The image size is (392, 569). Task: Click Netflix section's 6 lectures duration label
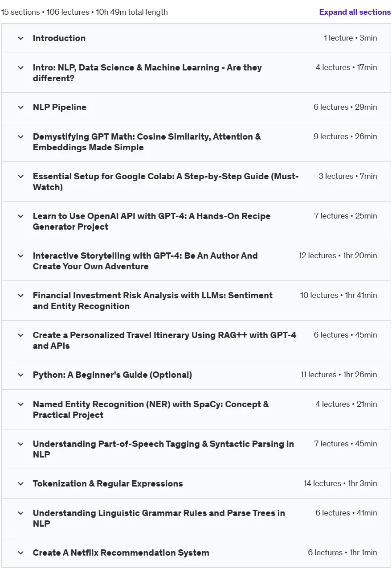(343, 553)
